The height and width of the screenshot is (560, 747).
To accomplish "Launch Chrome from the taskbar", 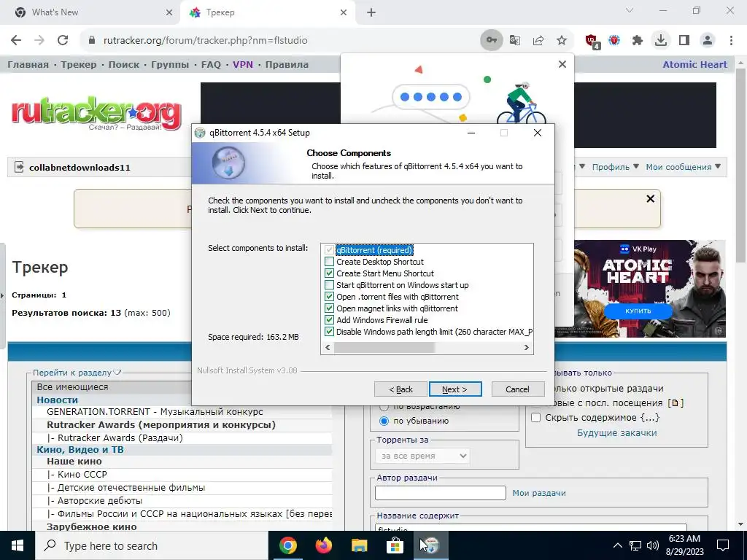I will [x=288, y=545].
